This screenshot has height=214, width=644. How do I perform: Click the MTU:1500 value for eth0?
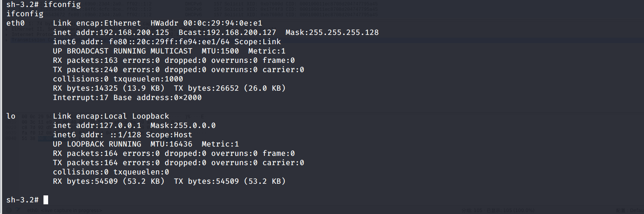click(220, 51)
